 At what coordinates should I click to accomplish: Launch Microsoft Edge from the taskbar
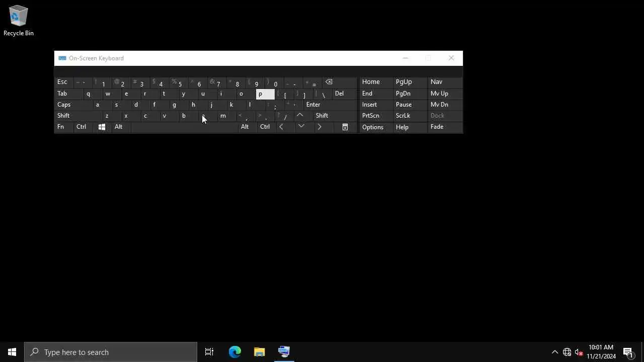[x=235, y=352]
